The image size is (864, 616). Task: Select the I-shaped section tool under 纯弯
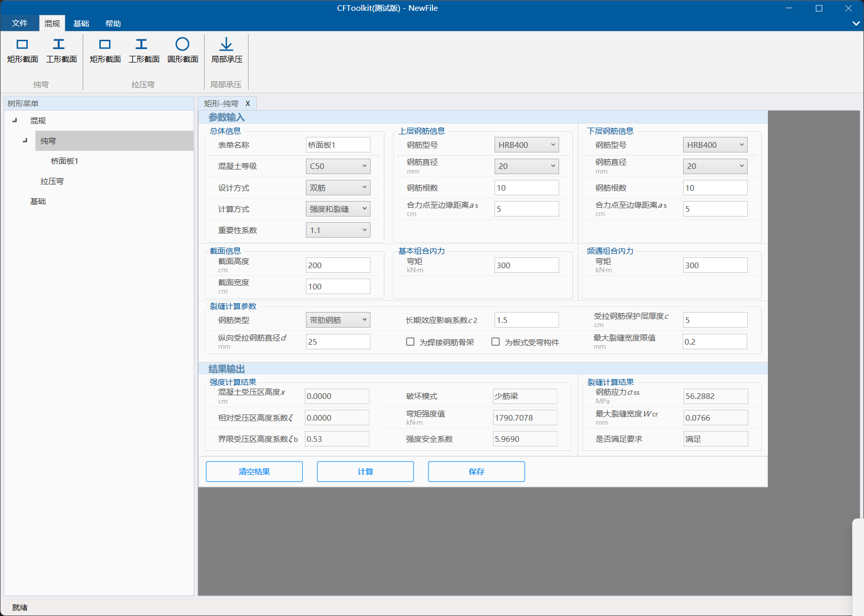pos(61,50)
